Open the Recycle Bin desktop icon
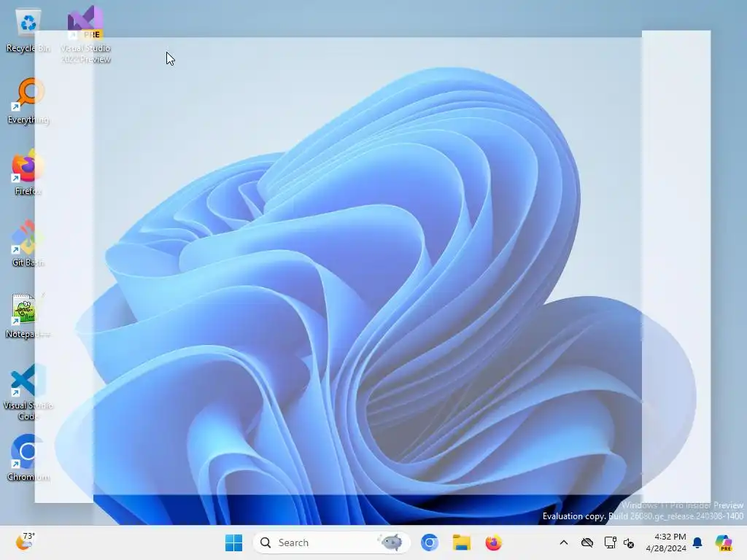This screenshot has width=747, height=560. tap(28, 31)
